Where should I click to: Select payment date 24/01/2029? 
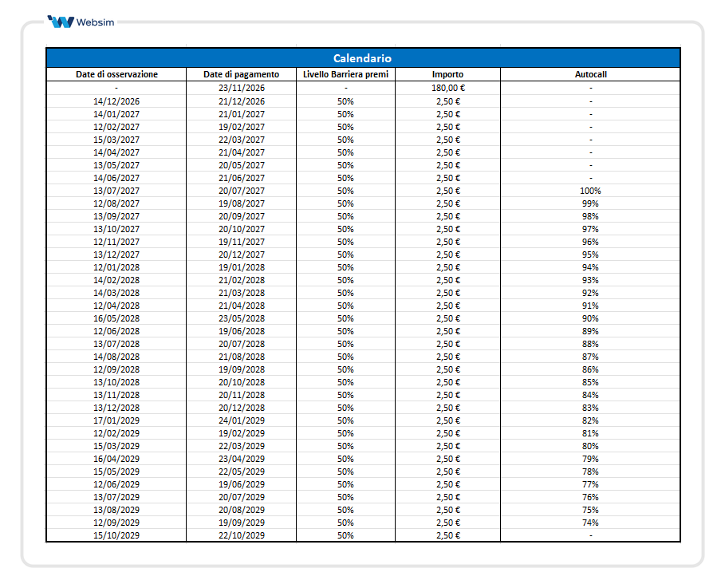242,420
